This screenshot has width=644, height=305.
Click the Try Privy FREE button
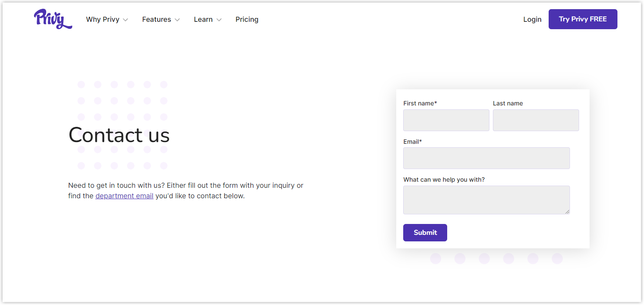pyautogui.click(x=583, y=19)
